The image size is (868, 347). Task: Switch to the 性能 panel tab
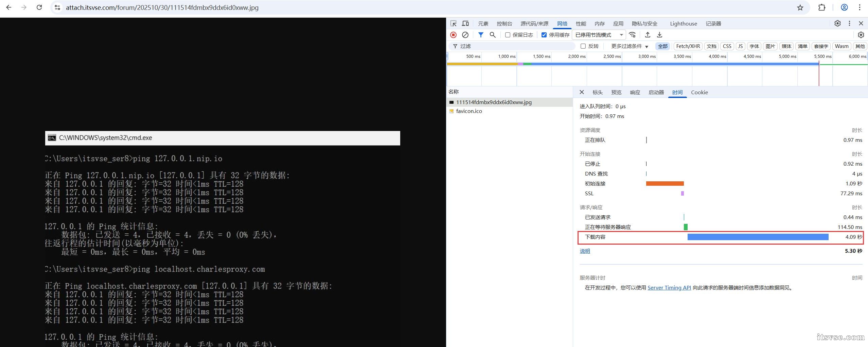click(x=581, y=23)
